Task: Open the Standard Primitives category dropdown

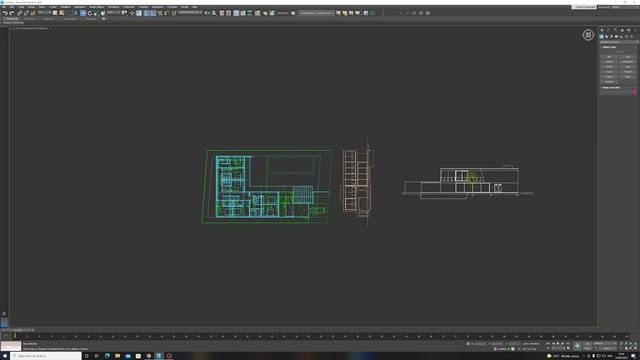Action: click(619, 42)
